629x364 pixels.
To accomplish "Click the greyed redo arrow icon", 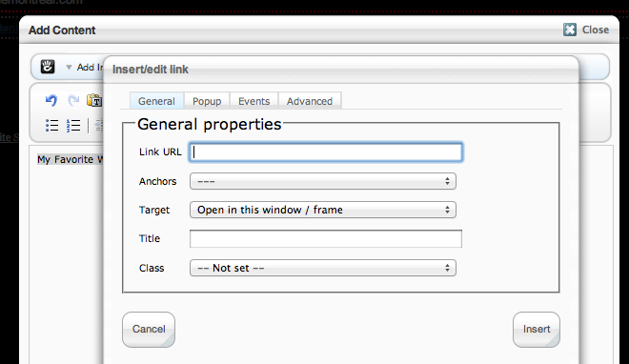I will (73, 100).
